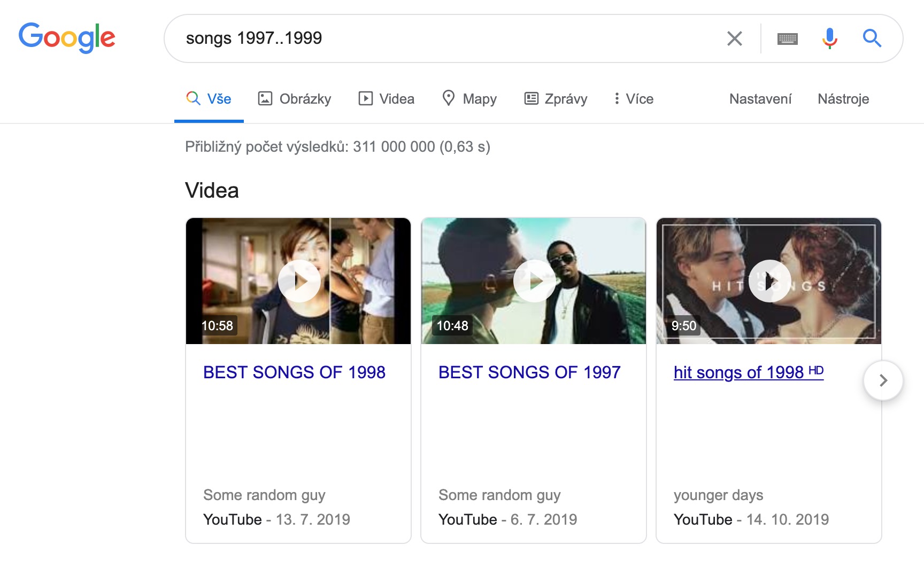Image resolution: width=924 pixels, height=561 pixels.
Task: Clear the search query with X icon
Action: pos(735,38)
